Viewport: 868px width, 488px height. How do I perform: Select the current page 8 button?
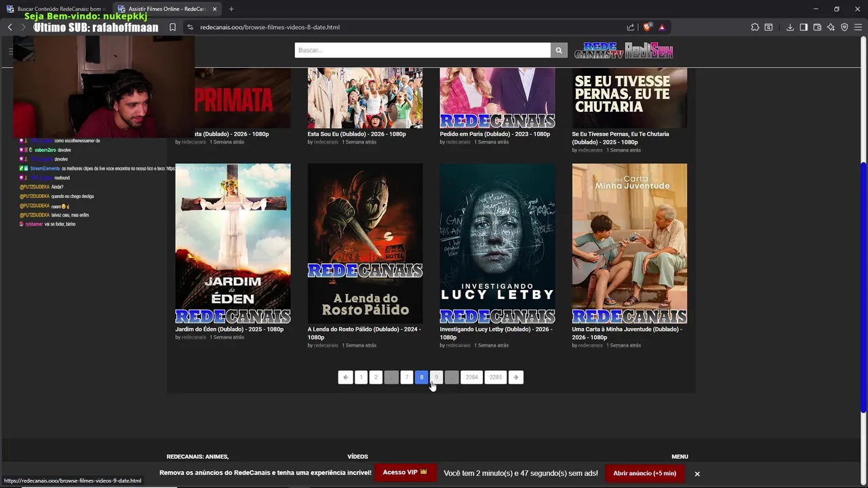coord(421,378)
